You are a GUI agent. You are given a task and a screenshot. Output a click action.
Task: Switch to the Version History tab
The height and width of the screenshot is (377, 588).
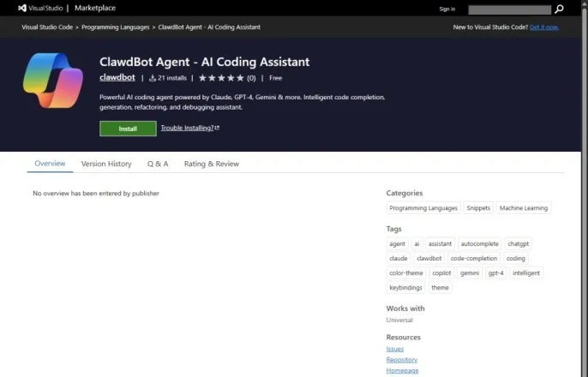point(106,164)
